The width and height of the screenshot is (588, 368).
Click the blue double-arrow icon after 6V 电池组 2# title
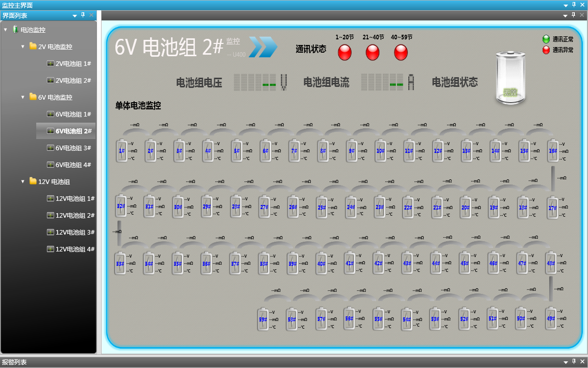coord(264,48)
